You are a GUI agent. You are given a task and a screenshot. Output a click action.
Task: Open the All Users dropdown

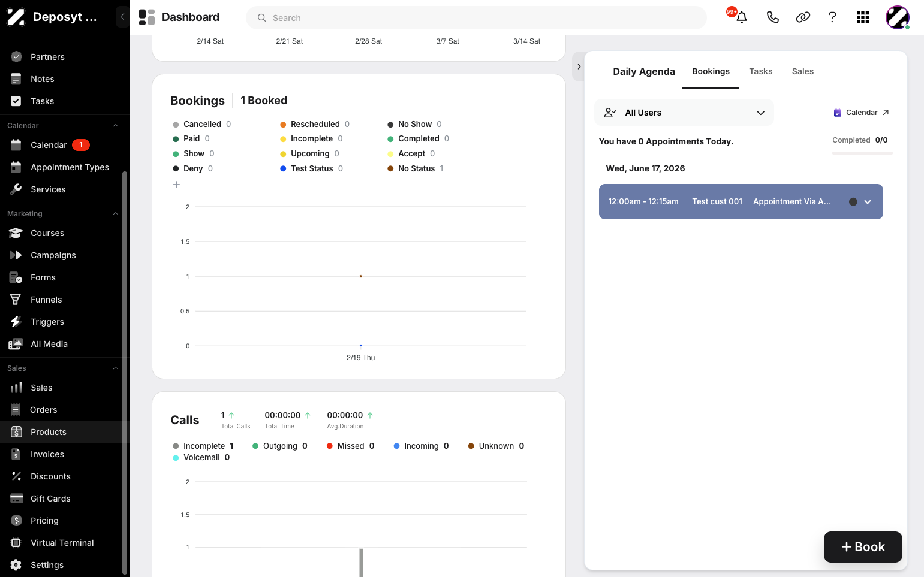[684, 113]
